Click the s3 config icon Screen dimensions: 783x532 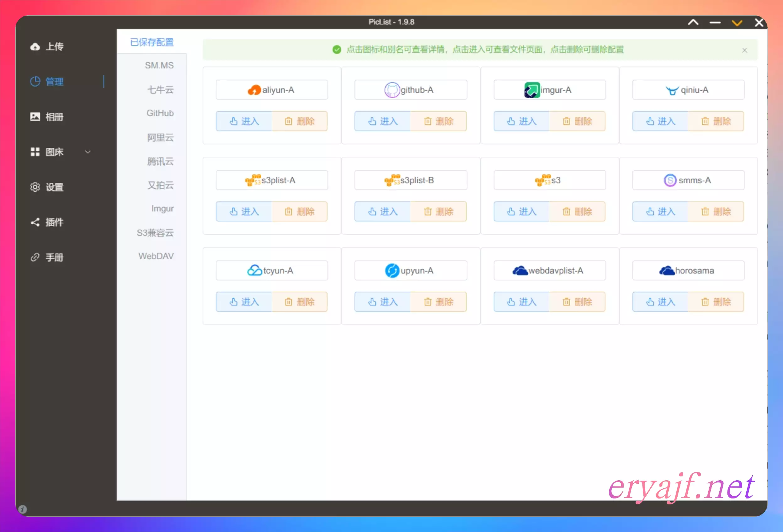pyautogui.click(x=543, y=180)
